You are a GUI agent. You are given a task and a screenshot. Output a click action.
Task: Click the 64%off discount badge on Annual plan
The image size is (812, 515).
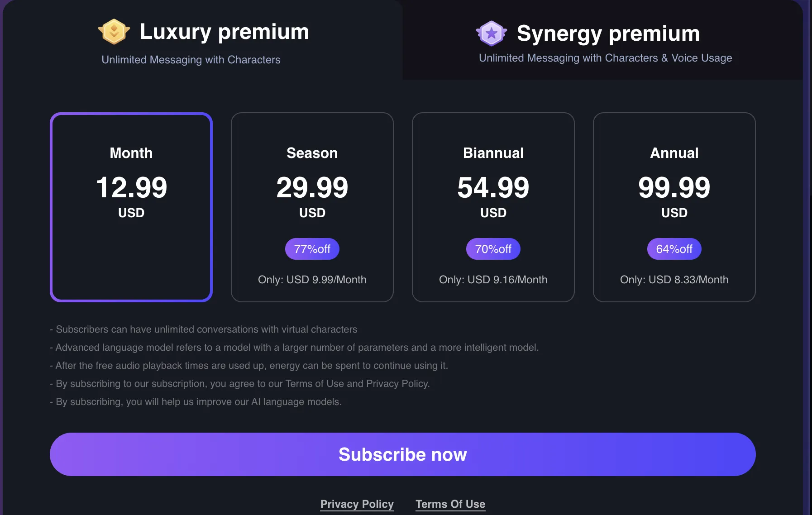click(x=674, y=248)
